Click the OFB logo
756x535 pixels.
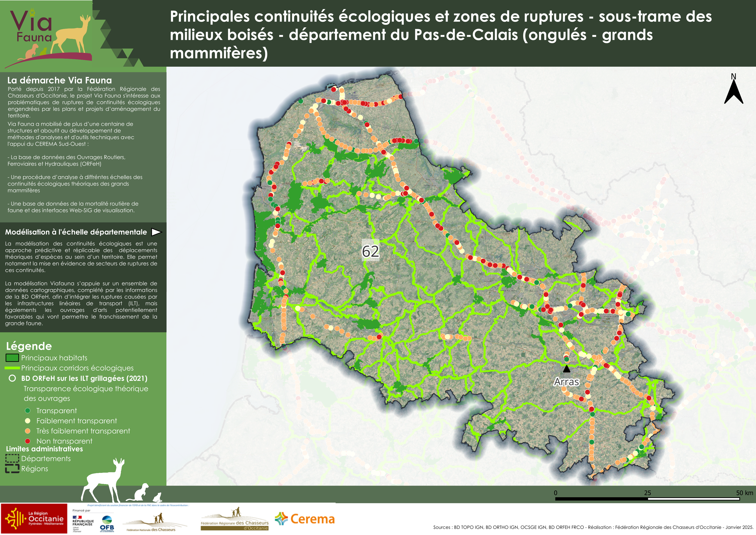(x=107, y=524)
